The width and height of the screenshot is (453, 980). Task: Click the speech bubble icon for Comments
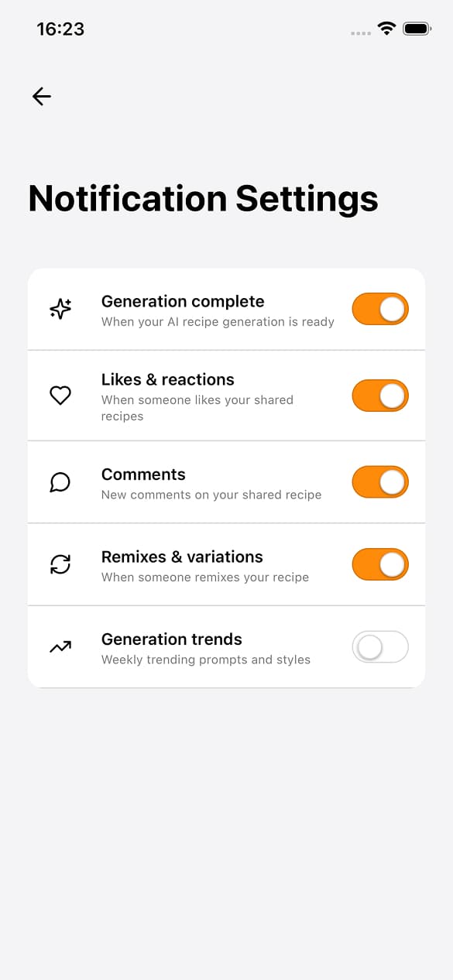[x=60, y=481]
